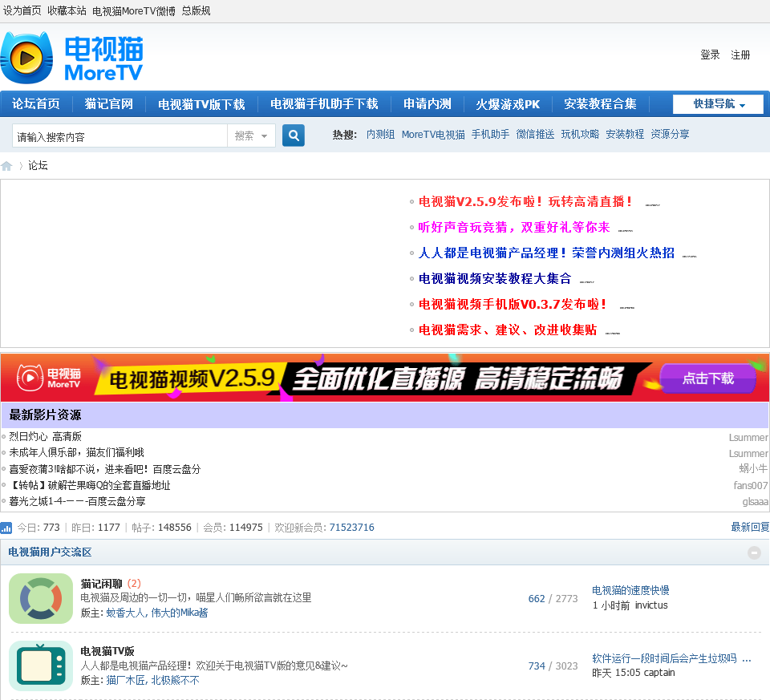Viewport: 770px width, 700px height.
Task: Open moderator 猫厂木匠 profile
Action: point(125,681)
